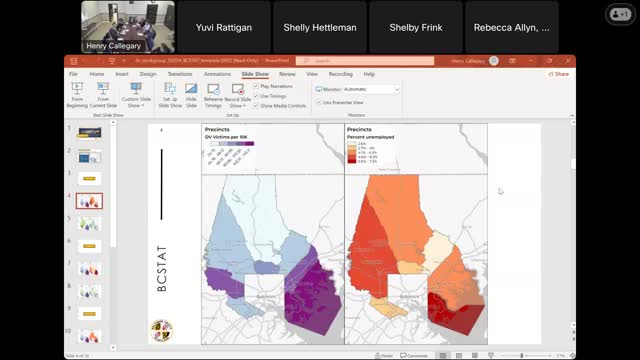
Task: Toggle Play Narrations checkbox
Action: point(256,86)
